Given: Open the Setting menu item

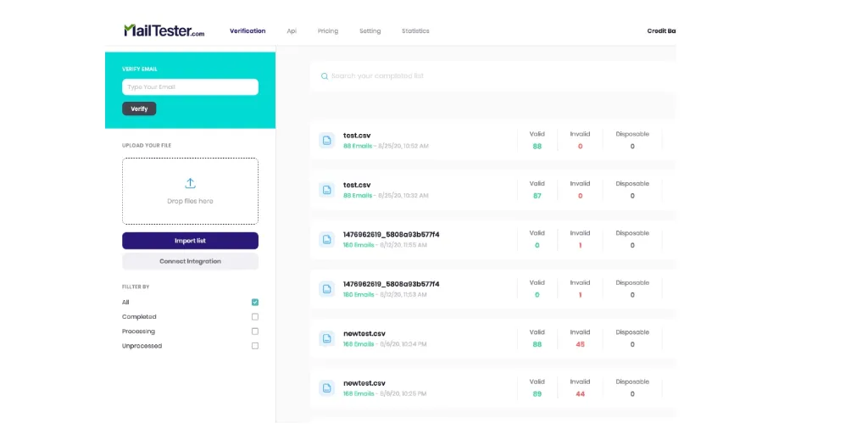Looking at the screenshot, I should [370, 31].
